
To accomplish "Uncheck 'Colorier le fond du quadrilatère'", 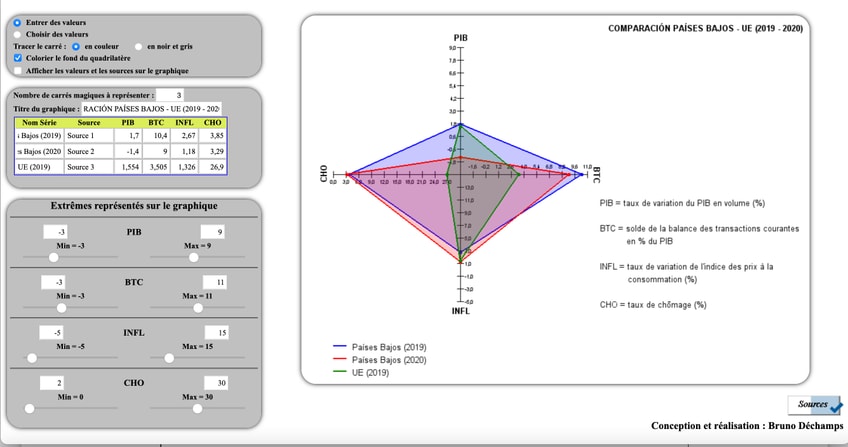I will (18, 59).
